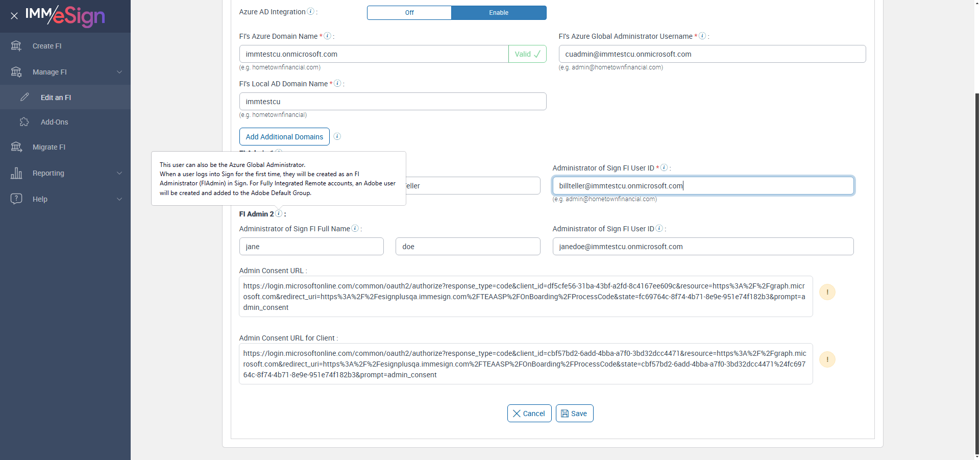The width and height of the screenshot is (980, 460).
Task: Click info icon beside Add Additional Domains
Action: click(x=337, y=136)
